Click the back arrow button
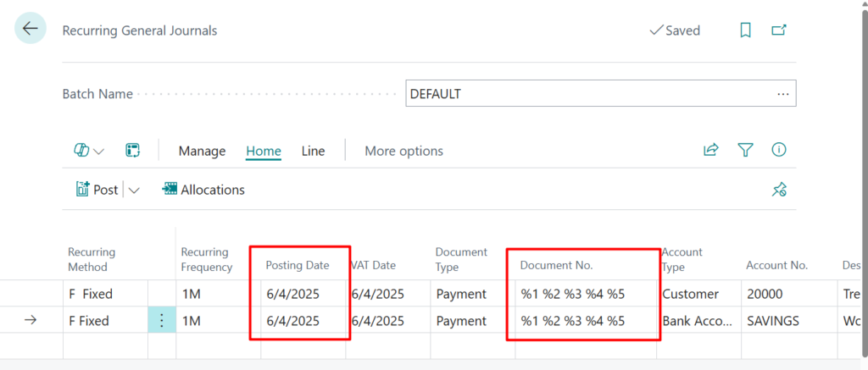Screen dimensions: 868x370 pyautogui.click(x=31, y=29)
